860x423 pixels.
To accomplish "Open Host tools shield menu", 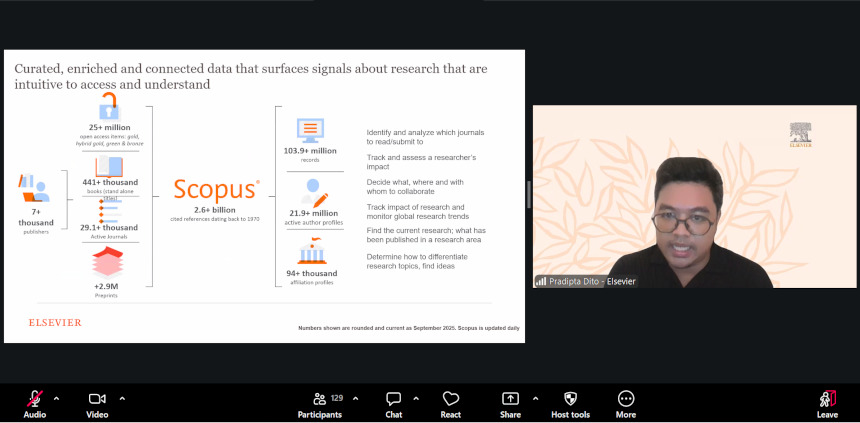I will tap(570, 404).
